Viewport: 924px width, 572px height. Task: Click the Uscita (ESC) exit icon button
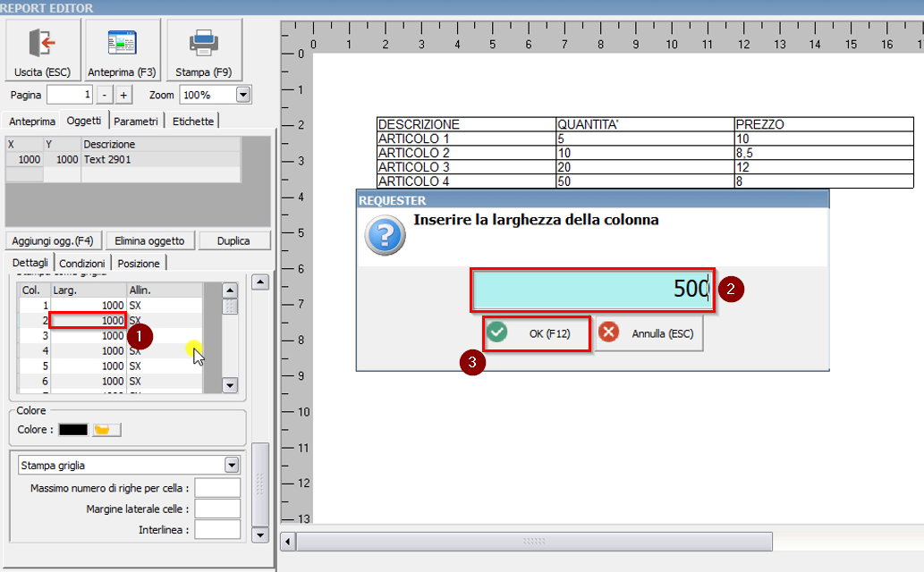[x=42, y=50]
